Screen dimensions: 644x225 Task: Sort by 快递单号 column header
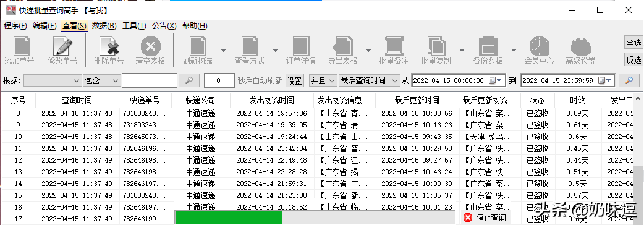145,100
